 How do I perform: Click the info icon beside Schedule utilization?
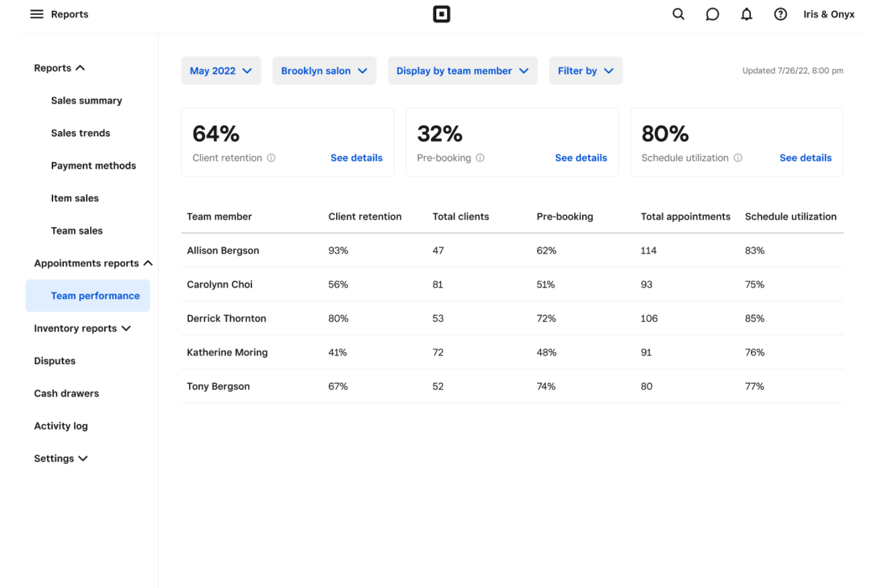739,158
